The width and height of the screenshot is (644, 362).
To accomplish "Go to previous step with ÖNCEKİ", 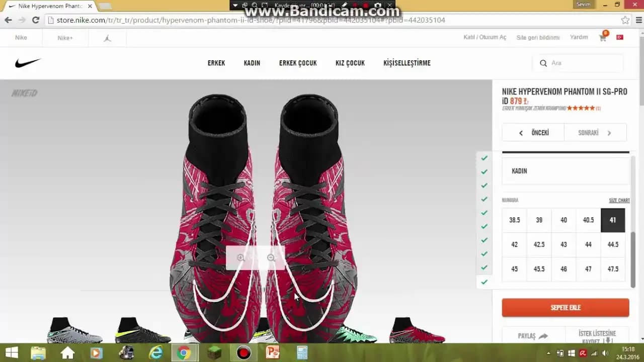I will [x=533, y=133].
